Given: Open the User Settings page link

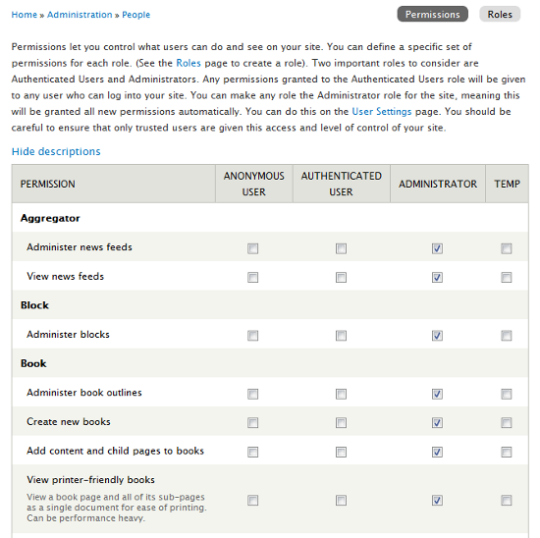Looking at the screenshot, I should pyautogui.click(x=382, y=112).
